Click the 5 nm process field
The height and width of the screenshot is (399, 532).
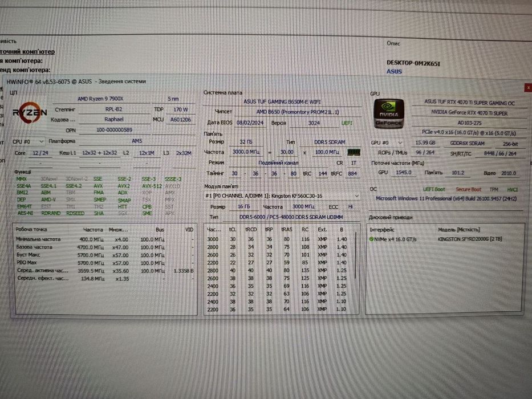tap(173, 99)
